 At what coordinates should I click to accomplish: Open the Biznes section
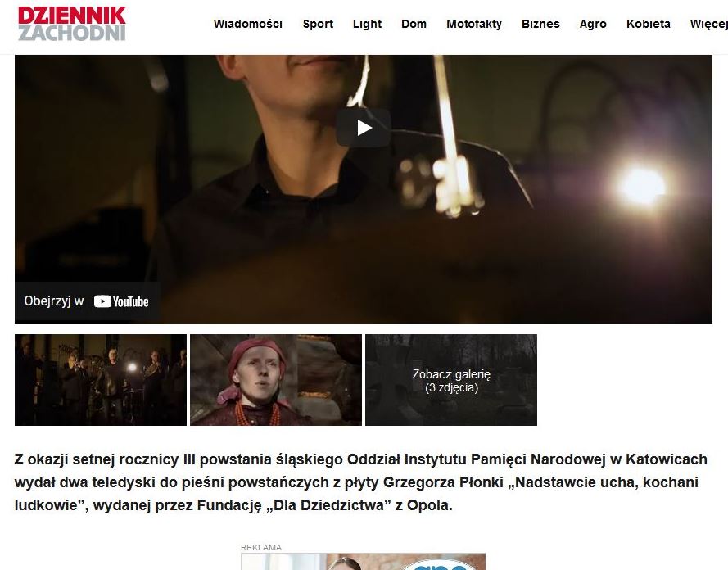(x=540, y=24)
